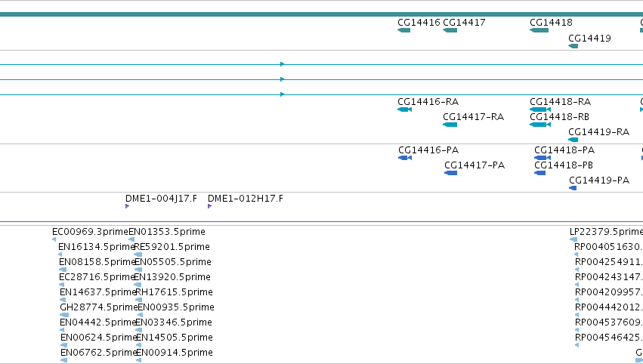The height and width of the screenshot is (364, 643).
Task: Select the RH17615.5prime EST label
Action: point(174,292)
